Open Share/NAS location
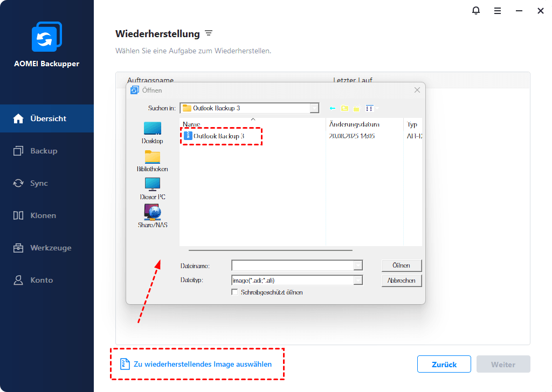This screenshot has height=392, width=552. point(153,216)
